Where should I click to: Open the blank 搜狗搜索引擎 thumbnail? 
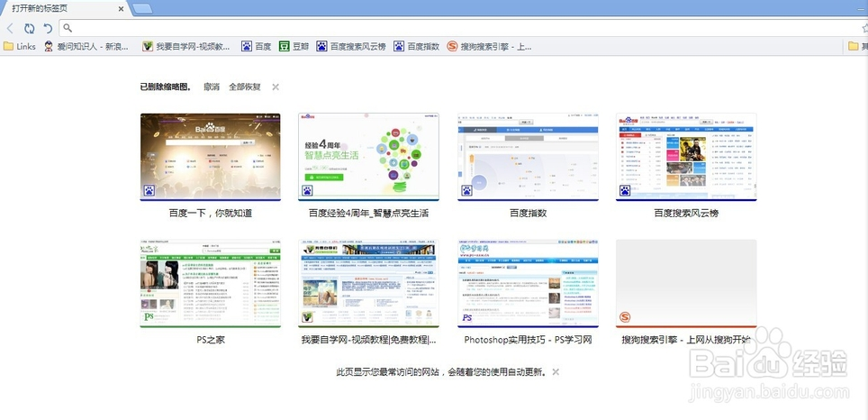click(x=686, y=284)
